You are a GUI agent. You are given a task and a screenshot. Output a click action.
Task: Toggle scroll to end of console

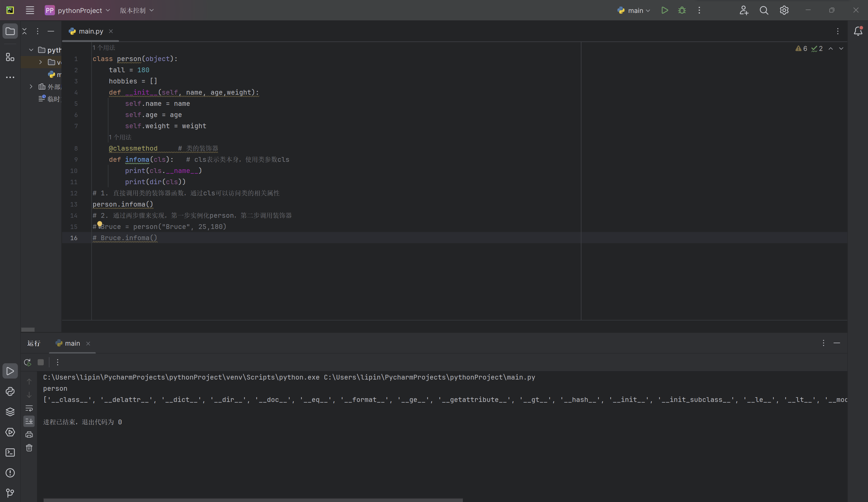pyautogui.click(x=29, y=421)
